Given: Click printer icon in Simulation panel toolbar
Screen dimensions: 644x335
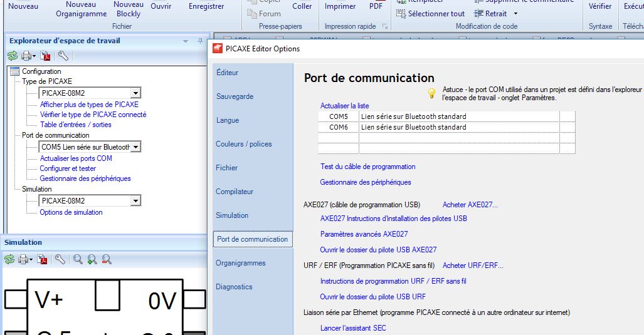Looking at the screenshot, I should [23, 259].
